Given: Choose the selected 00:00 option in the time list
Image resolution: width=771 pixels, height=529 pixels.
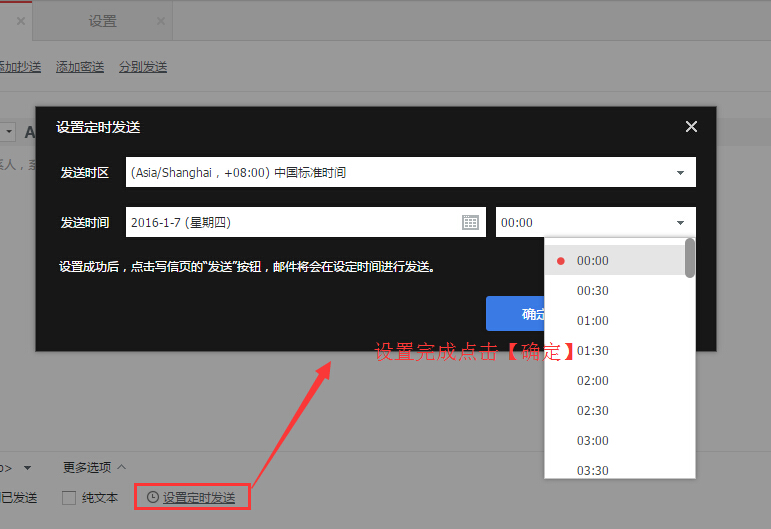Looking at the screenshot, I should (x=592, y=261).
